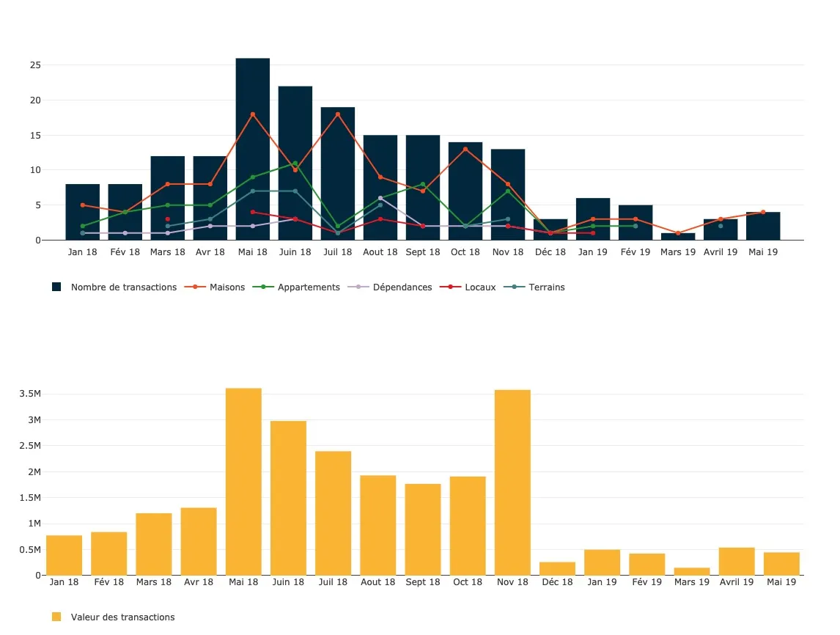This screenshot has height=635, width=840.
Task: Click the 15 label on the count axis
Action: 35,135
